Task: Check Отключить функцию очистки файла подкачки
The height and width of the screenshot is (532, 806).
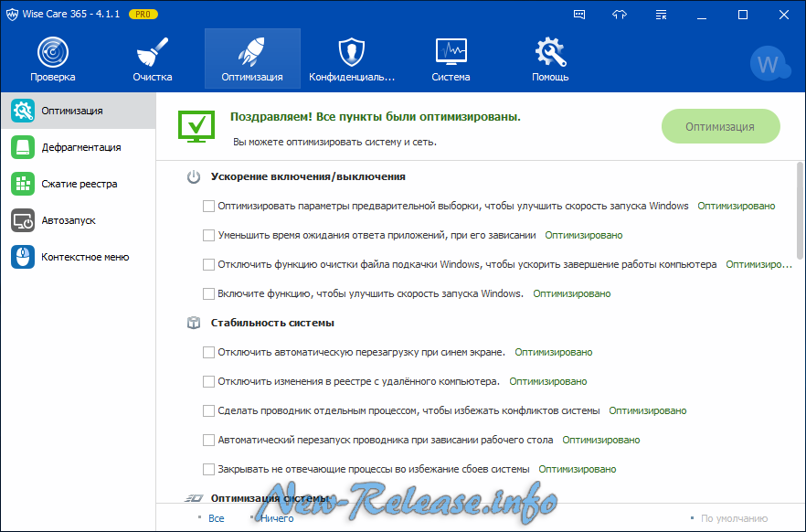Action: [x=208, y=265]
